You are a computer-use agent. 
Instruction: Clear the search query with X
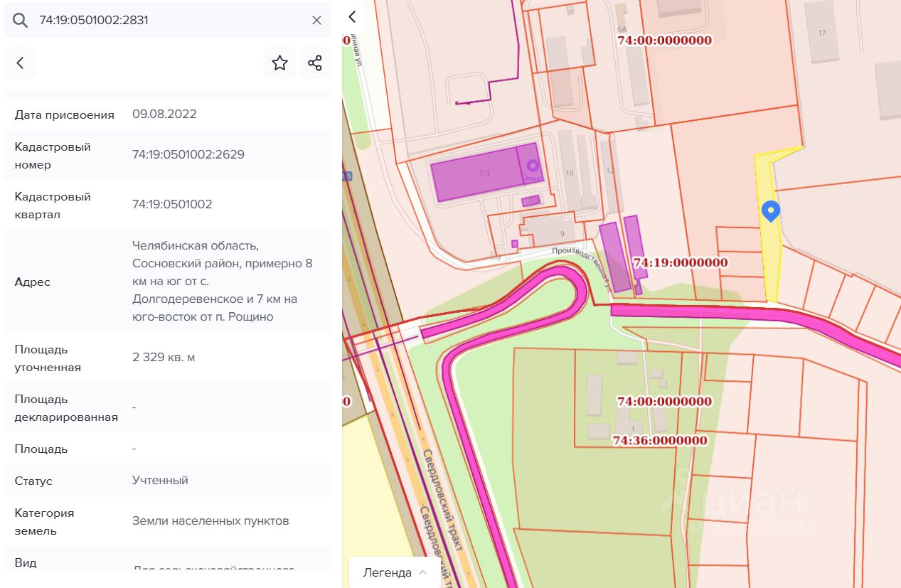[316, 20]
